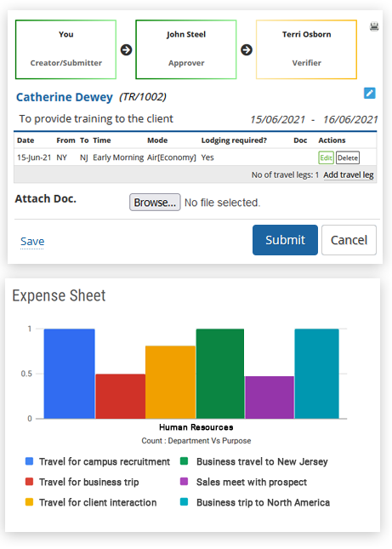Toggle Business travel to New Jersey legend

click(x=254, y=461)
